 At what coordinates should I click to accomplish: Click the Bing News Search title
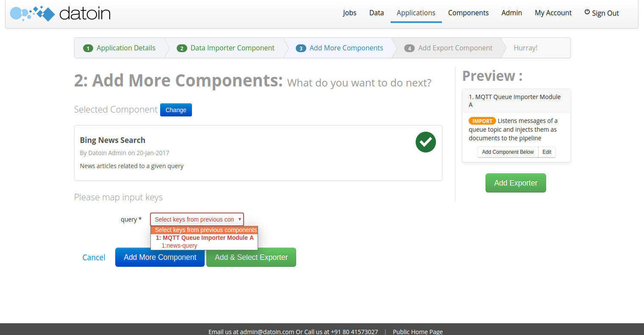click(113, 140)
